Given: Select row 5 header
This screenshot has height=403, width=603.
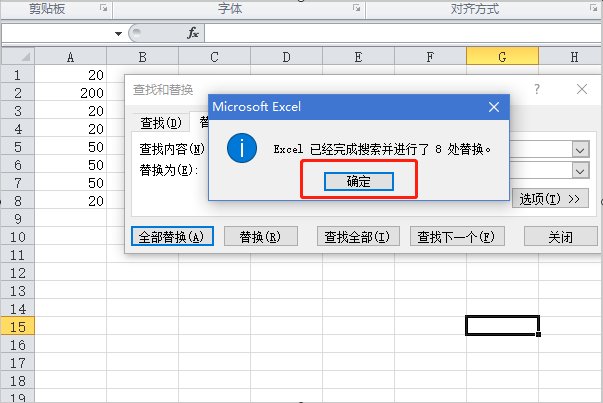Looking at the screenshot, I should click(x=18, y=147).
